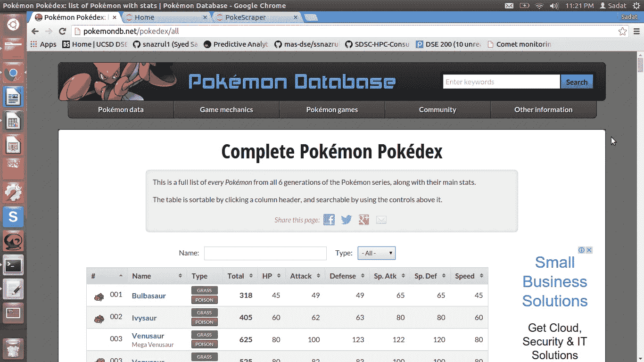Open Terminal from the dock

click(13, 265)
